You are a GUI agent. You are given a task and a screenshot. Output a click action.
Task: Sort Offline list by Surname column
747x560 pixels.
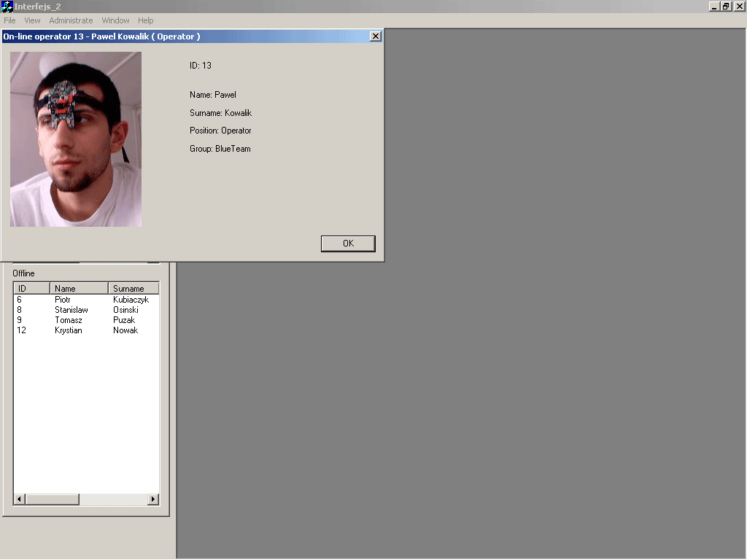tap(134, 288)
